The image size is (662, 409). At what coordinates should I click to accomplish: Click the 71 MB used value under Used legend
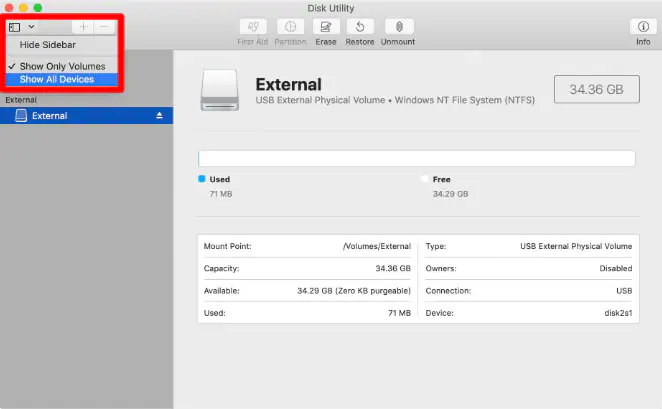(x=221, y=194)
